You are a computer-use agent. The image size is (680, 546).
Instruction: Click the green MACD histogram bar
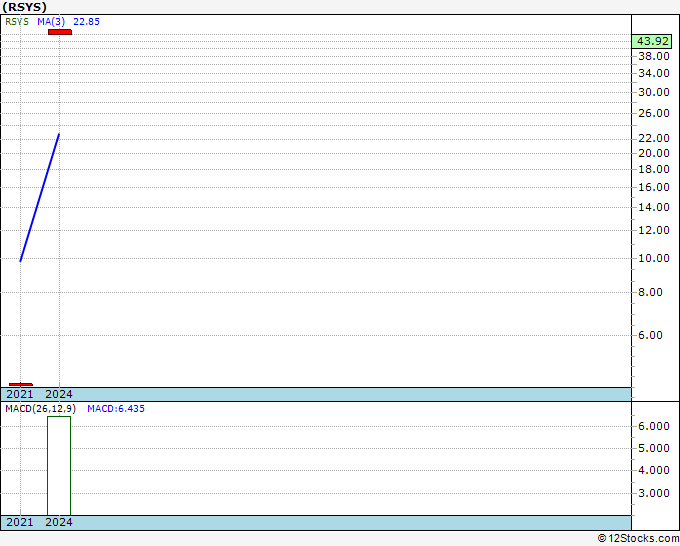[x=59, y=466]
